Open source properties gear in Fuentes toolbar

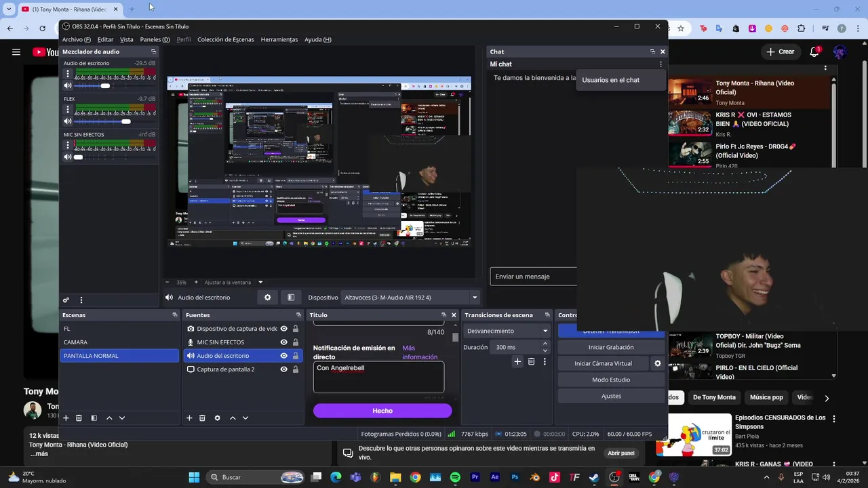coord(217,418)
